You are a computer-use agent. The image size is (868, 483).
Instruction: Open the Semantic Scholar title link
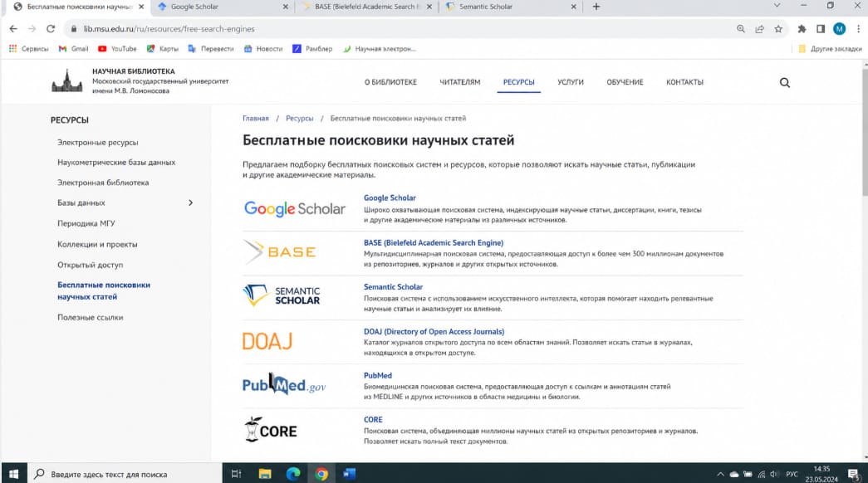[x=393, y=286]
